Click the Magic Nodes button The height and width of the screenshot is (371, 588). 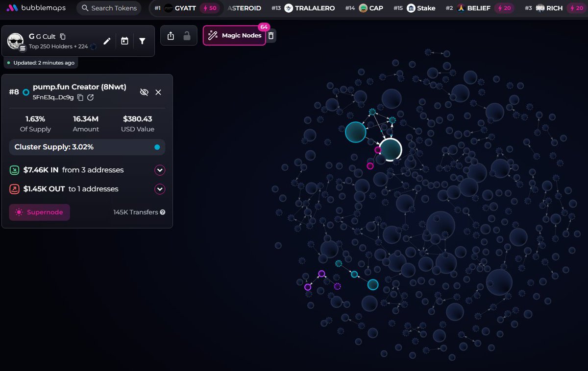234,35
